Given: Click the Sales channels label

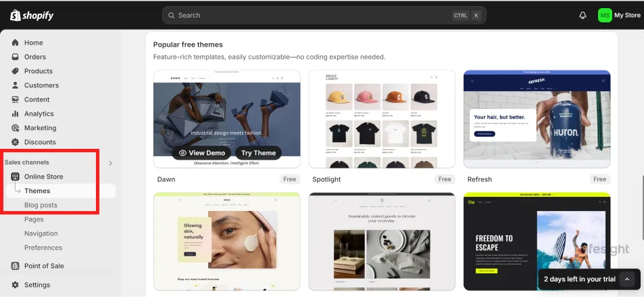Looking at the screenshot, I should pyautogui.click(x=27, y=162).
